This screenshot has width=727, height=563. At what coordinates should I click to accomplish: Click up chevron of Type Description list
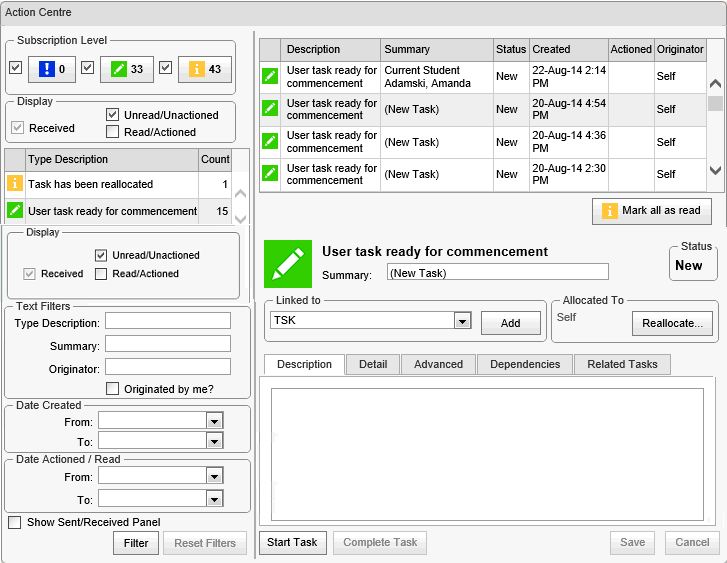[x=240, y=194]
